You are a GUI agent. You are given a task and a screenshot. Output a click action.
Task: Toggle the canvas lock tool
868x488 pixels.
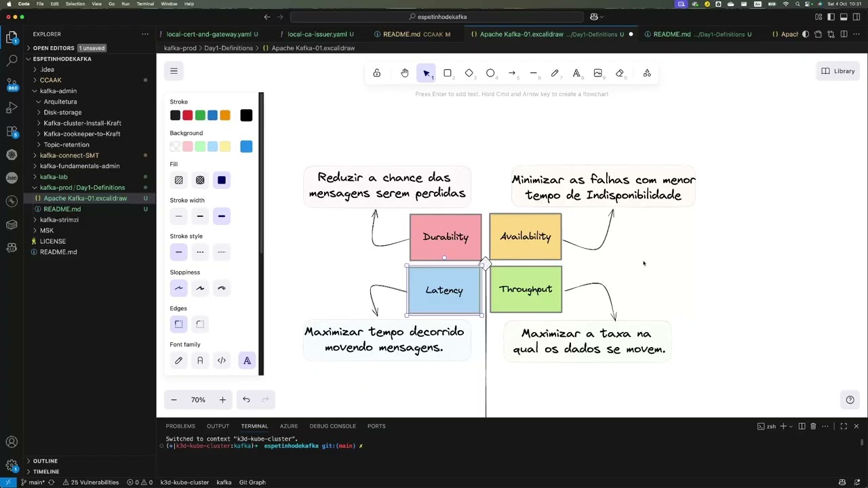coord(376,73)
